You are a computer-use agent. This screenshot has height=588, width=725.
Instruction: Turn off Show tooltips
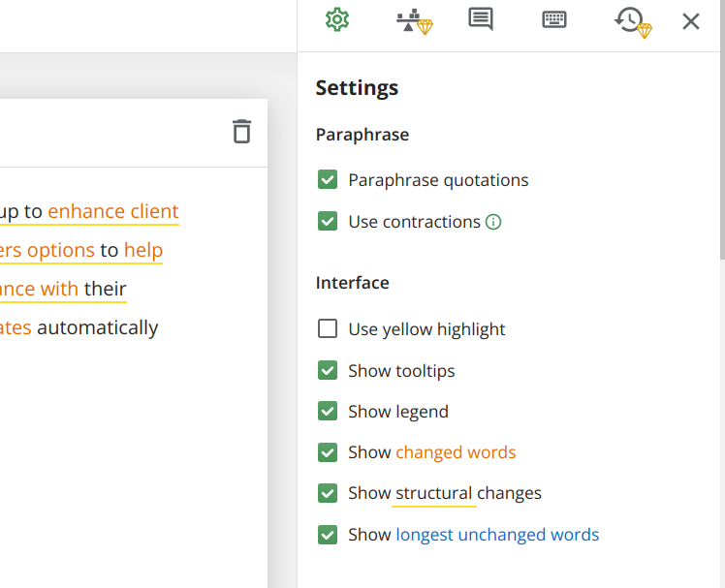click(x=328, y=371)
